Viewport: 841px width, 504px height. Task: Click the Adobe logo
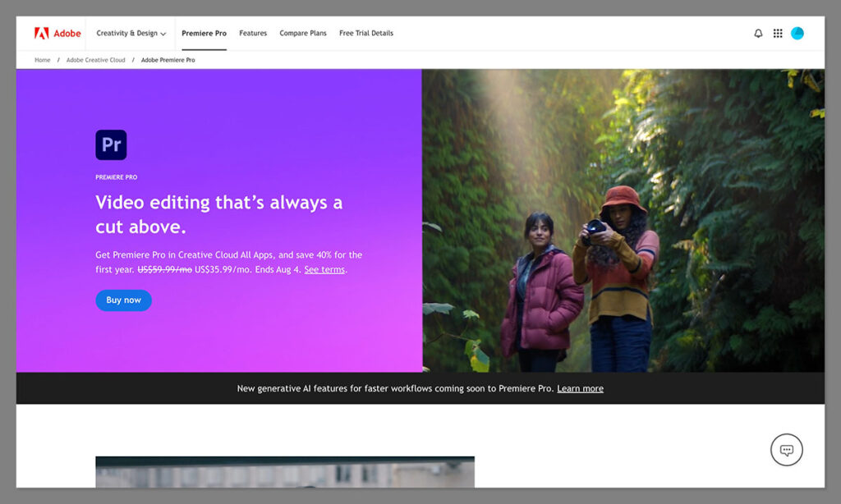[x=57, y=33]
